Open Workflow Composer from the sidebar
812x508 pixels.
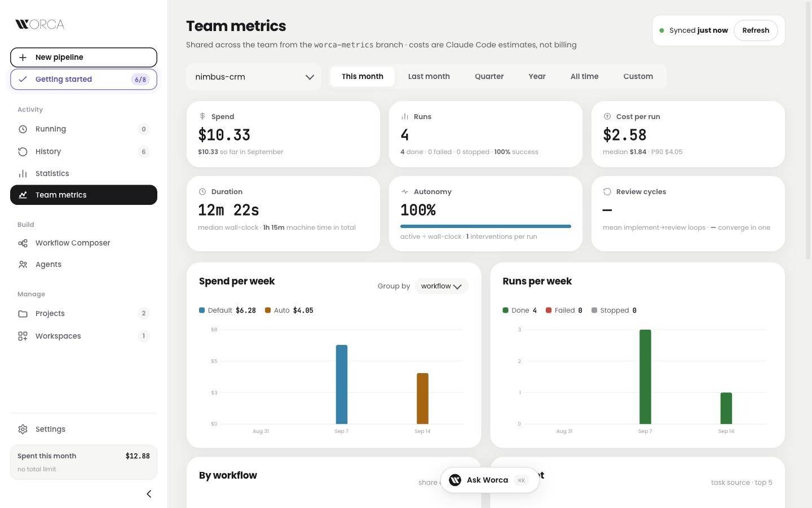click(83, 243)
